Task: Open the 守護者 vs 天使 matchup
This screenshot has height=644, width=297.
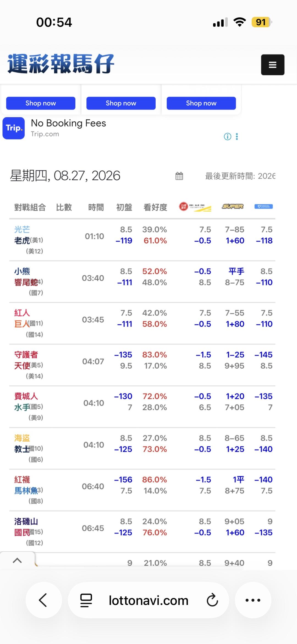Action: pos(29,360)
